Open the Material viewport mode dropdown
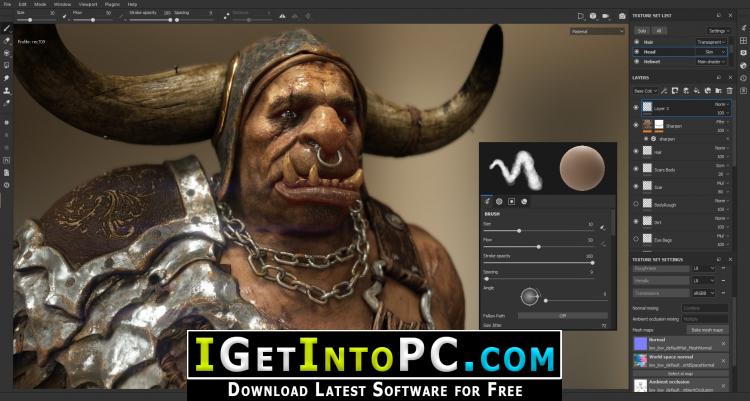Screen dimensions: 750x401 [x=596, y=31]
